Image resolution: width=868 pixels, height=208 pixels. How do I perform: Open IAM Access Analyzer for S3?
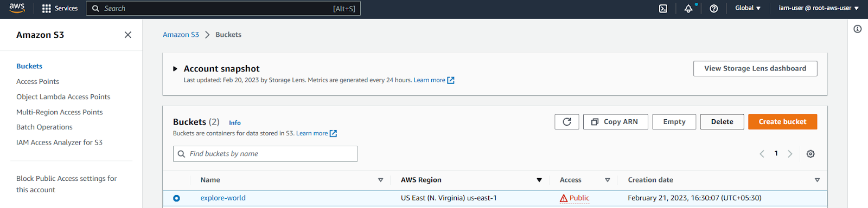coord(59,142)
